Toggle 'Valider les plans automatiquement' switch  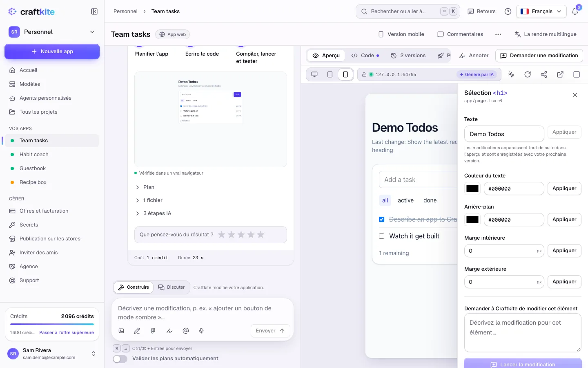[120, 359]
